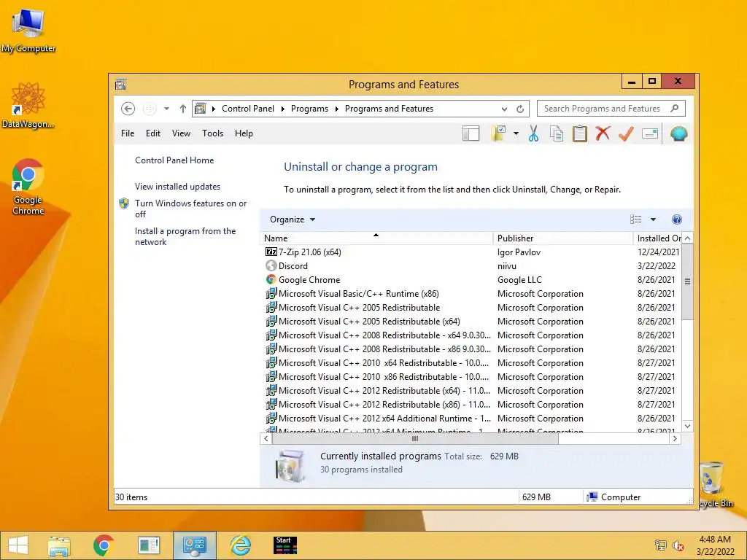The height and width of the screenshot is (560, 747).
Task: Open View installed updates link
Action: pos(178,187)
